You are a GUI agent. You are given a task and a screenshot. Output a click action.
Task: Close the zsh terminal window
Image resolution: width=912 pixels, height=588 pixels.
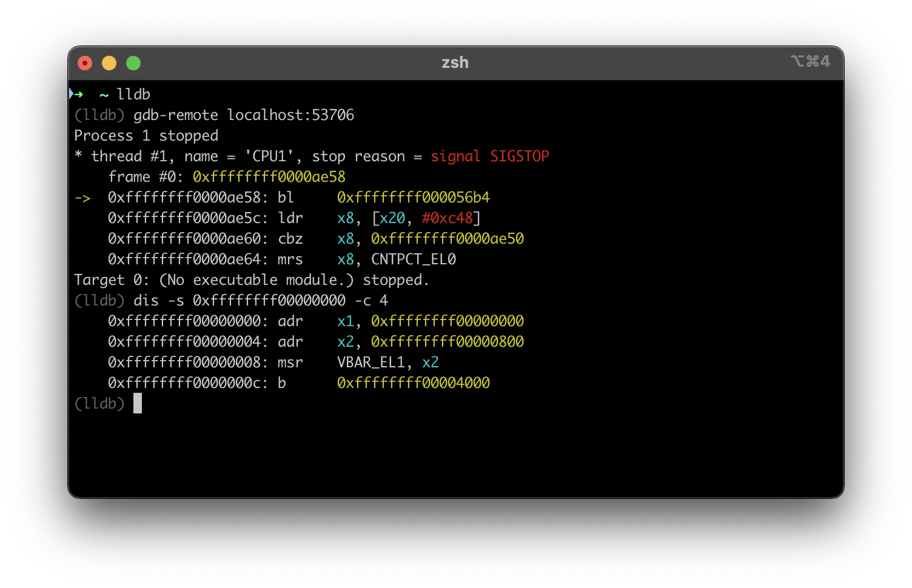coord(85,63)
